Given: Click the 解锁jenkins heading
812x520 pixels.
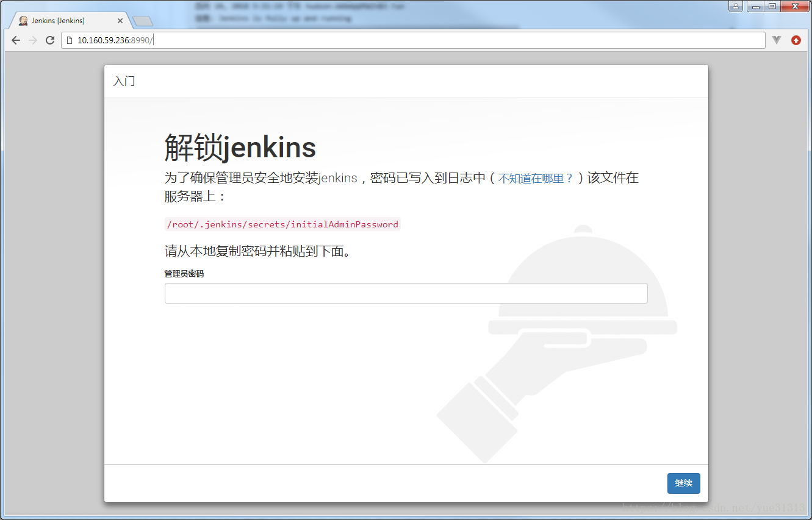Looking at the screenshot, I should coord(240,148).
